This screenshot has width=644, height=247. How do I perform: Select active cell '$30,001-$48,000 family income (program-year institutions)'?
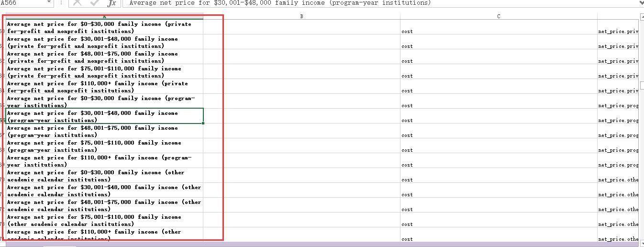click(x=104, y=116)
